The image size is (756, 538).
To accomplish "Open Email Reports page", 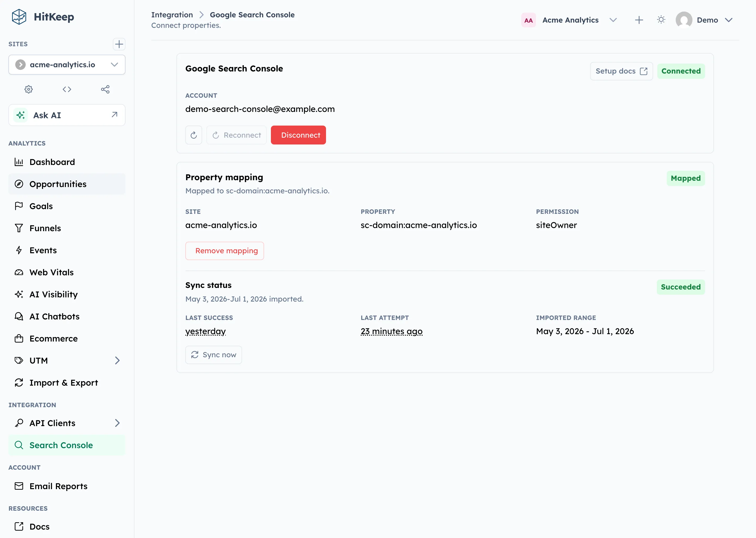I will (67, 486).
